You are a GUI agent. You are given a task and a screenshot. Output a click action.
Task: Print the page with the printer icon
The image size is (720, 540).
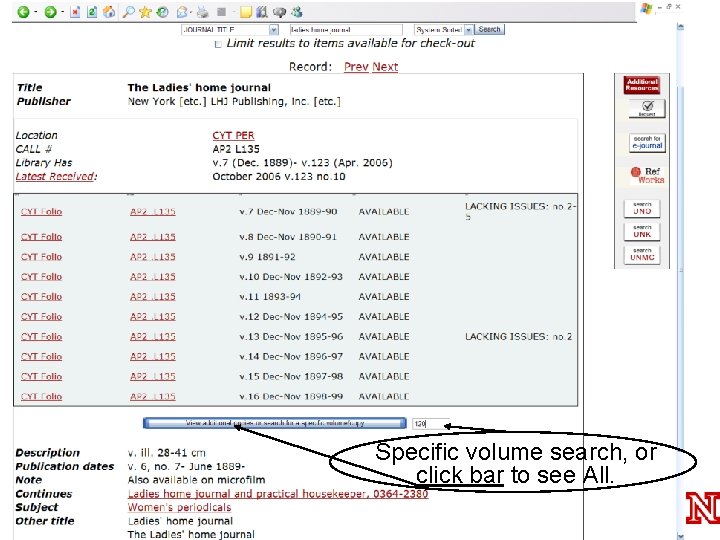(202, 12)
